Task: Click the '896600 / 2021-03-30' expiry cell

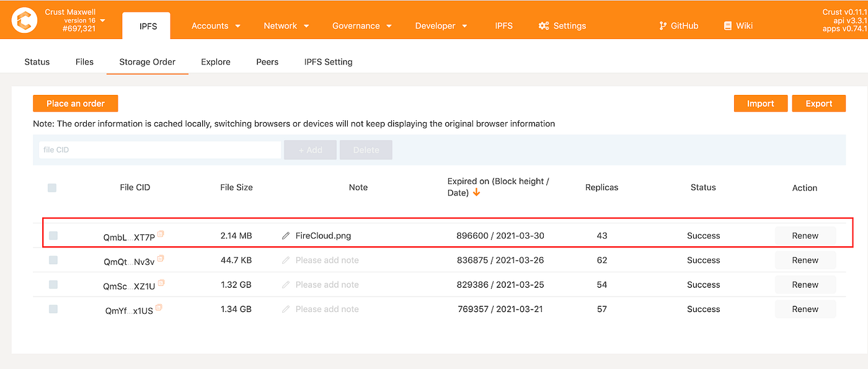Action: click(500, 236)
